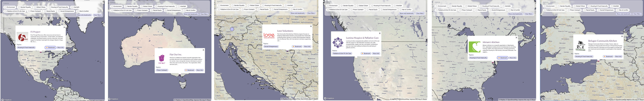Close the Miriam's Kitchen popup
This screenshot has height=101, width=644.
tap(516, 38)
